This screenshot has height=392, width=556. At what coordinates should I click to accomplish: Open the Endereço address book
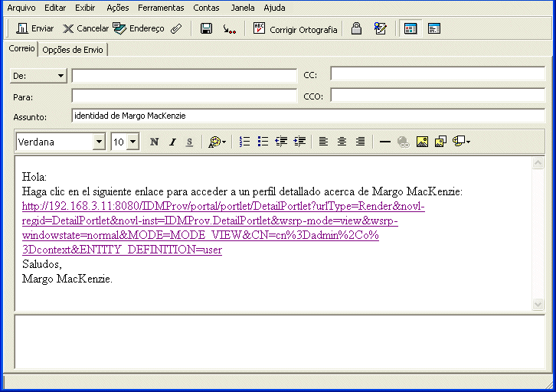pos(139,28)
